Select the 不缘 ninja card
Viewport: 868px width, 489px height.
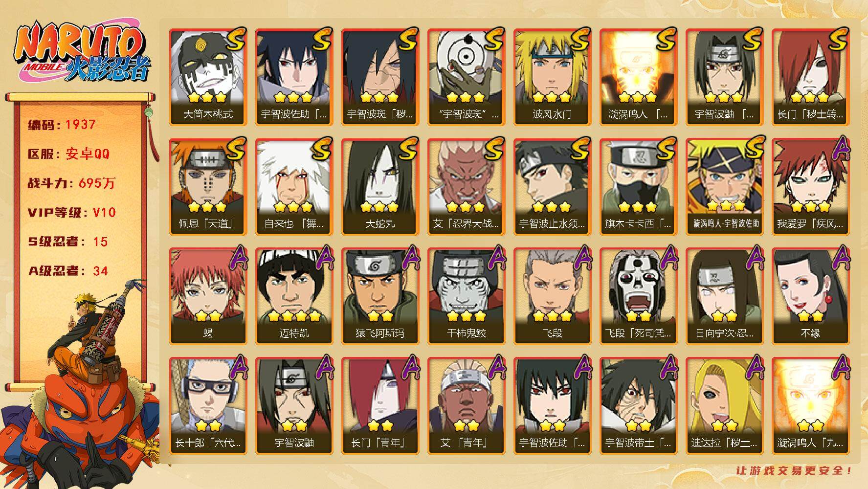pos(810,296)
